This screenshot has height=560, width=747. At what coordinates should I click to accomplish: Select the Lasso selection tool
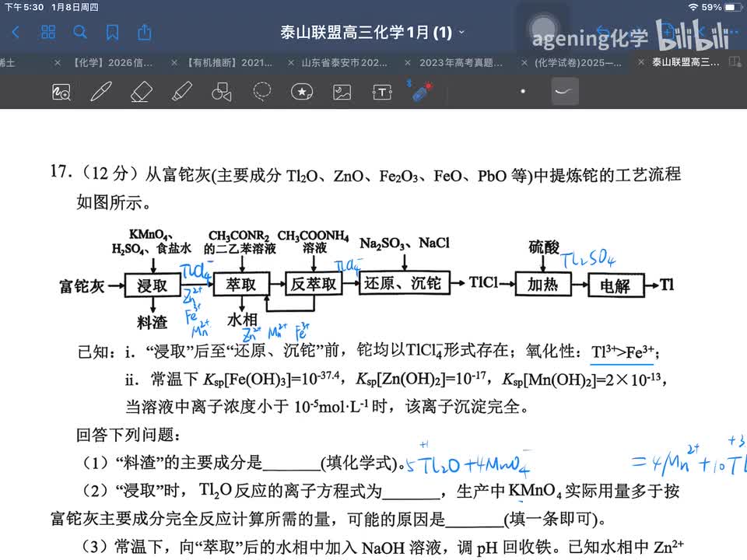[261, 92]
